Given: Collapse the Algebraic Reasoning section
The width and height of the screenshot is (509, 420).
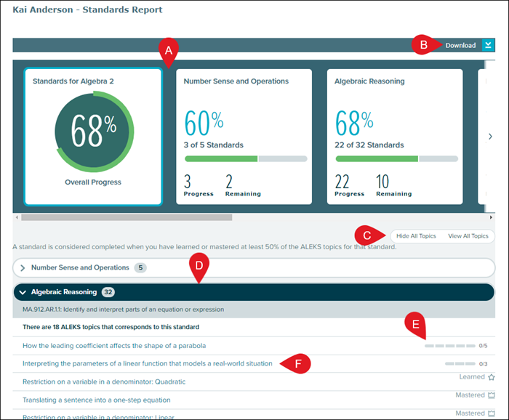Looking at the screenshot, I should (x=64, y=292).
